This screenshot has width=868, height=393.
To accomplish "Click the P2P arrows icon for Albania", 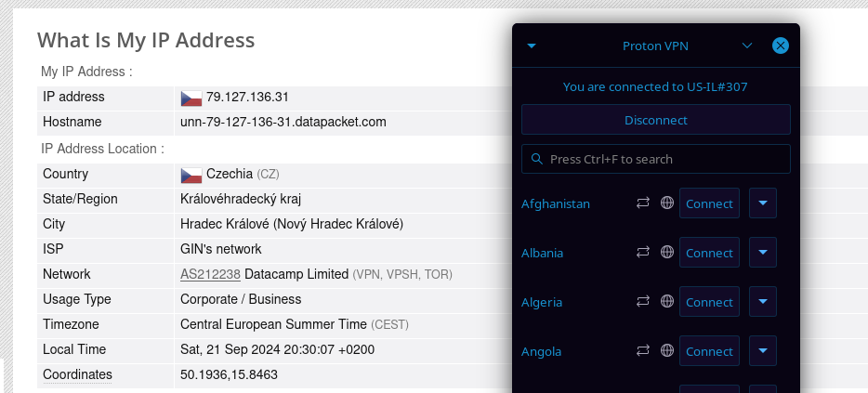I will tap(643, 253).
